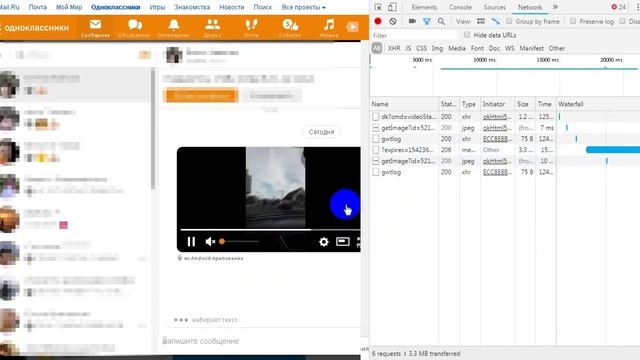Enable Preserve log checkbox
Screen dimensions: 640x360
573,21
